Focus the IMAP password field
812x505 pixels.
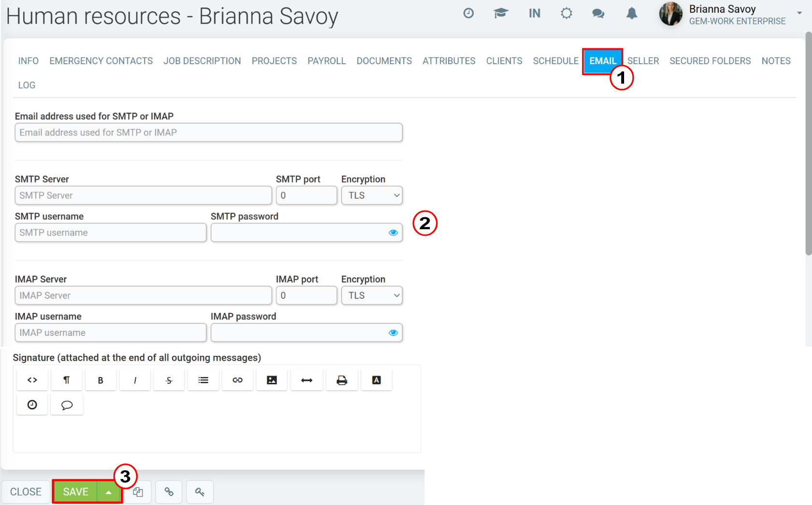[306, 333]
